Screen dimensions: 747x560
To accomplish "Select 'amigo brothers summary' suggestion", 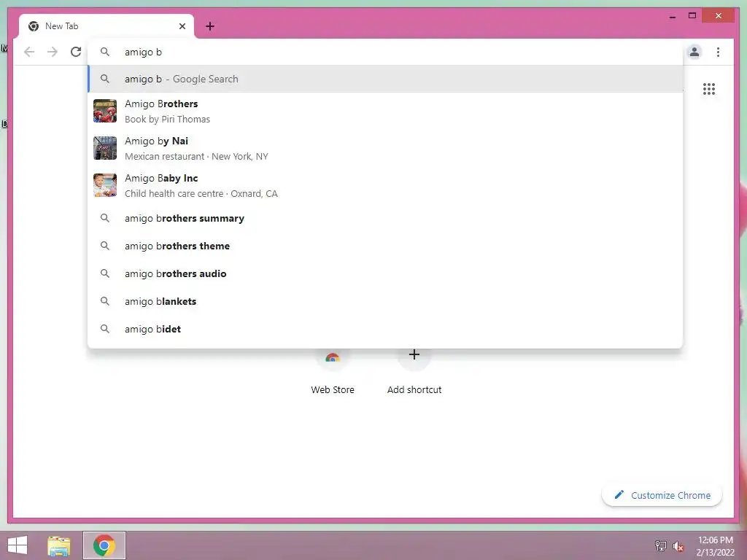I will (x=385, y=218).
